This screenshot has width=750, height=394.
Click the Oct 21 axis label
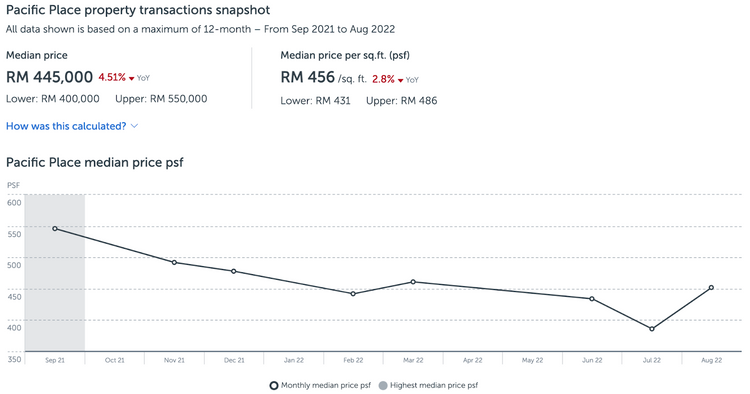click(114, 360)
